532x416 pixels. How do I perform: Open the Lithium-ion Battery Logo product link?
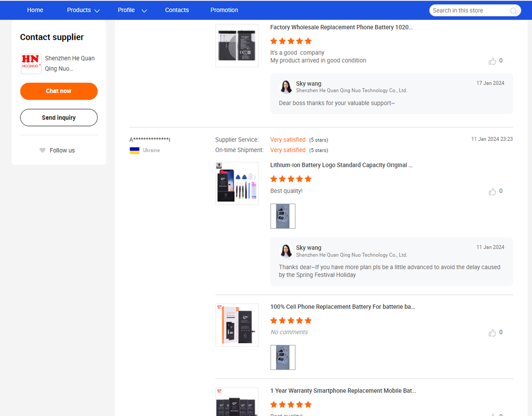click(341, 165)
